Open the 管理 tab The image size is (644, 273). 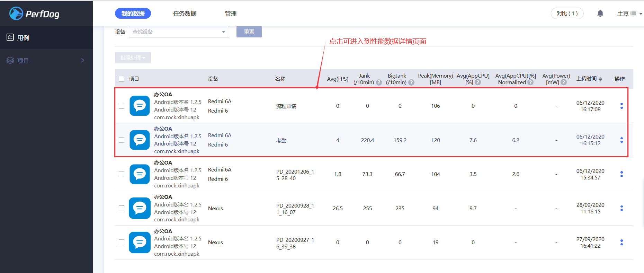point(231,14)
